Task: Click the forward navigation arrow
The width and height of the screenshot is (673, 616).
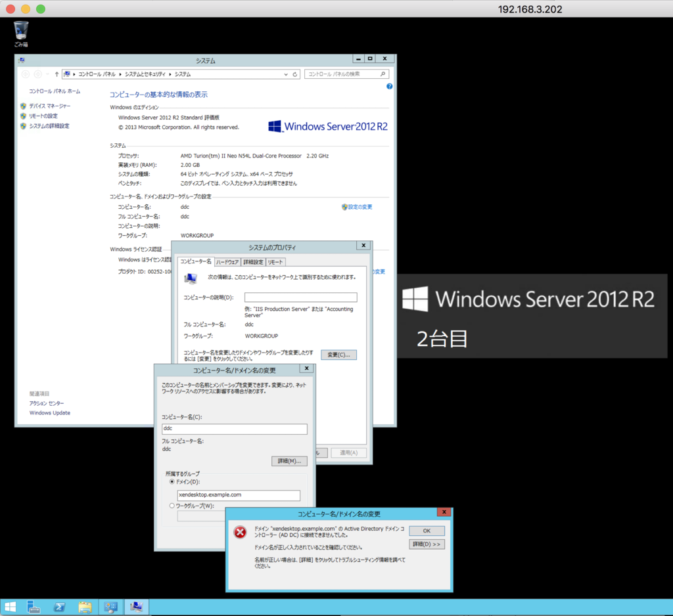Action: [37, 74]
